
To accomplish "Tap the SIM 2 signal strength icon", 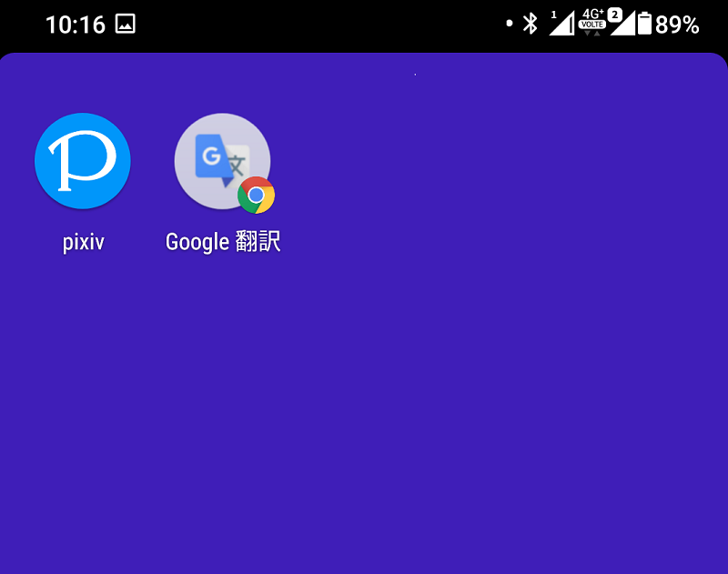I will coord(622,22).
